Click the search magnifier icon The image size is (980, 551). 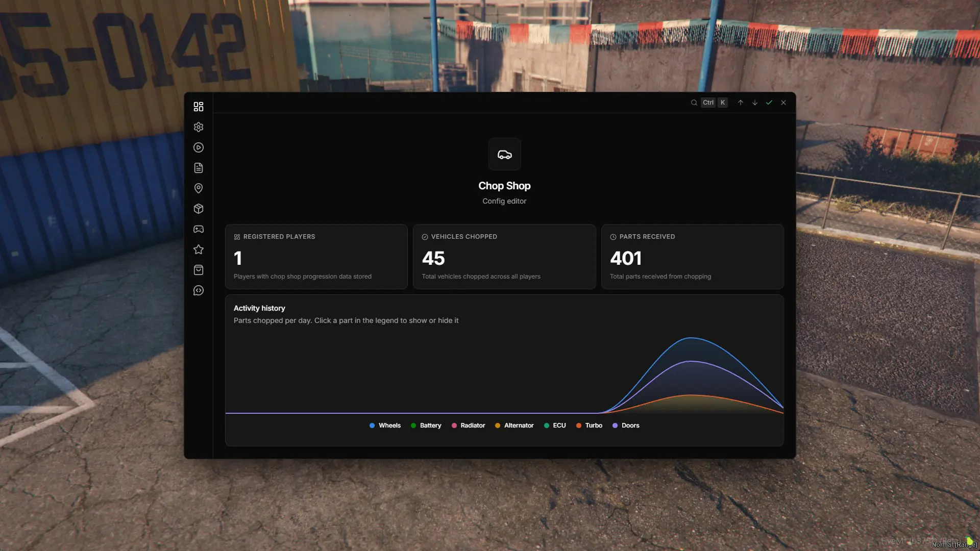694,103
